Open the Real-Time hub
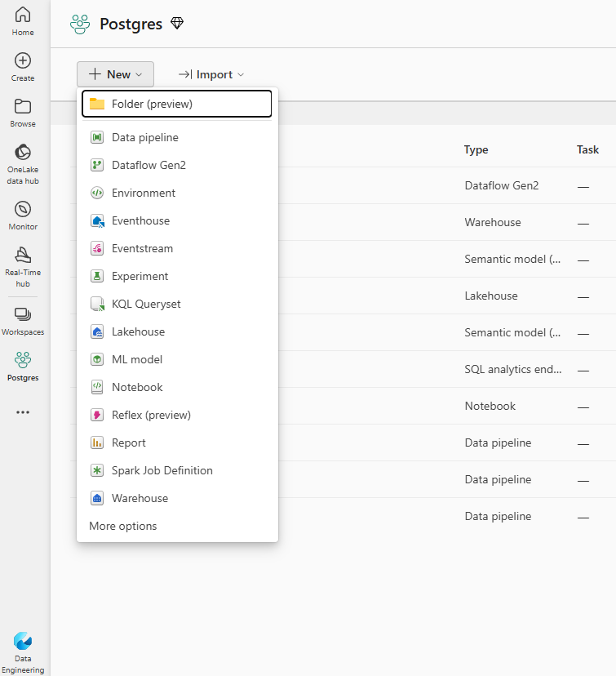 coord(23,266)
